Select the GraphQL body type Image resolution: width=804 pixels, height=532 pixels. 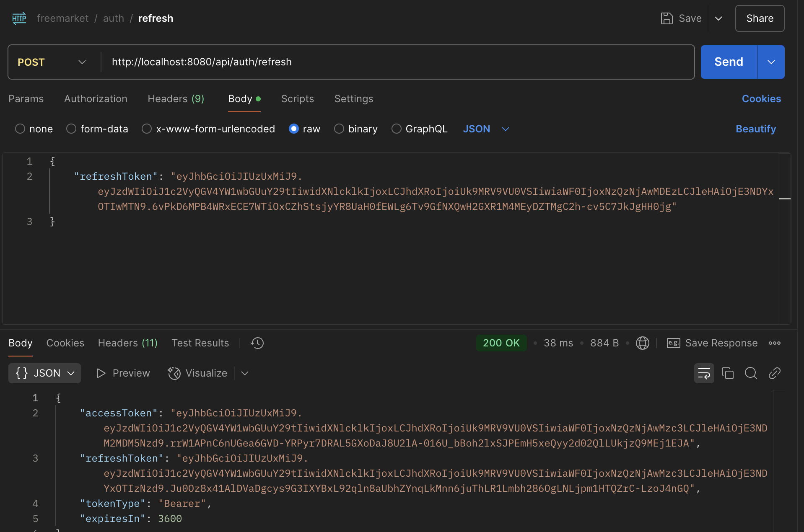point(397,129)
